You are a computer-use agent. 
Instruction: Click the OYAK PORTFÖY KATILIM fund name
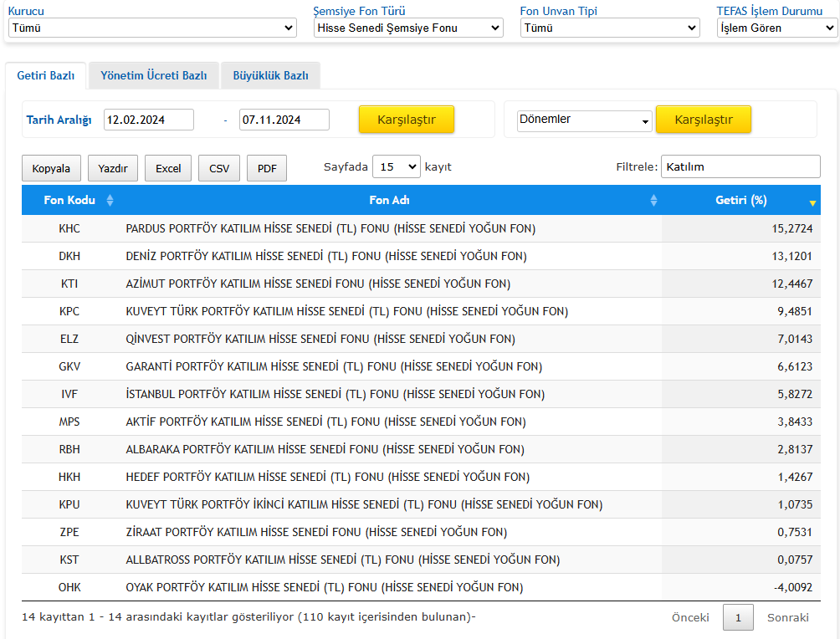325,588
